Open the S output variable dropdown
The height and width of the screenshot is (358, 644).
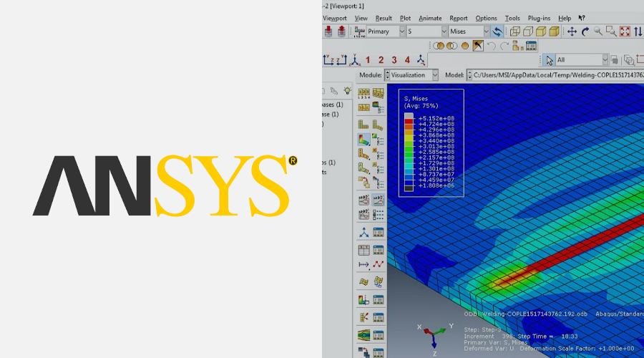[x=426, y=32]
